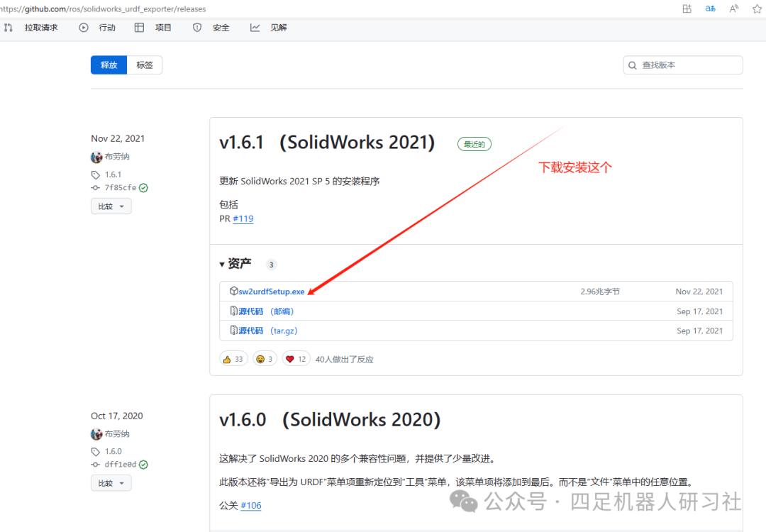Click the 40人做出了反应 text

click(x=345, y=360)
